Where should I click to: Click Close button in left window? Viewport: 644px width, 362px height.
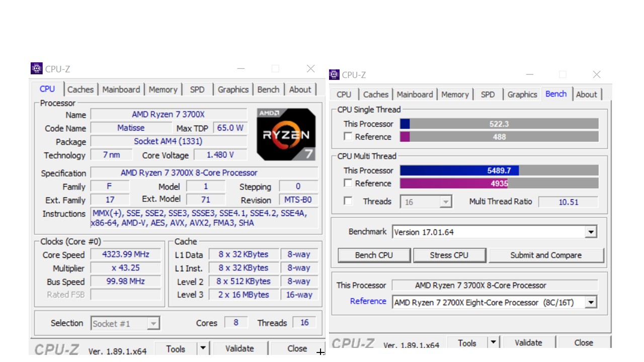coord(297,348)
